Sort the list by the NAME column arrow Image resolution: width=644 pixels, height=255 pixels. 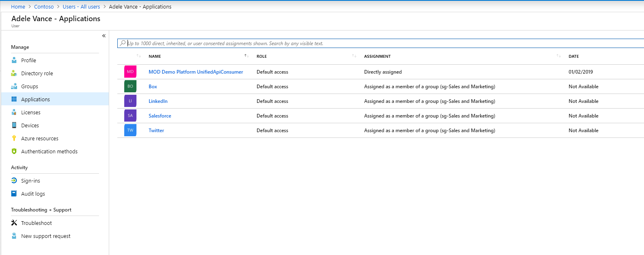[x=246, y=56]
